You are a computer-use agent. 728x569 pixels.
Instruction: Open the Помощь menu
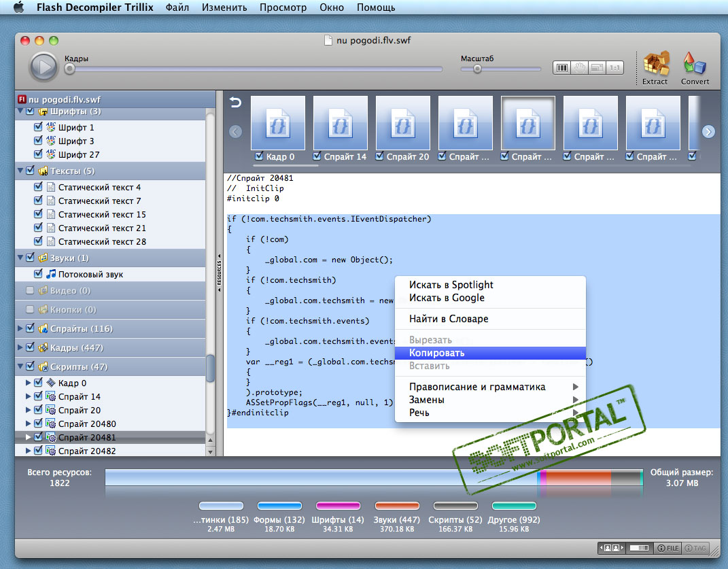[x=376, y=7]
